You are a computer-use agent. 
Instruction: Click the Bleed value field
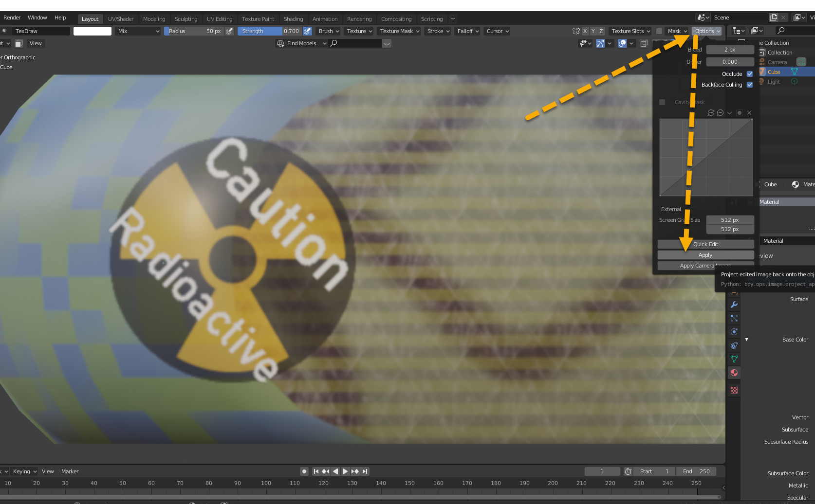730,50
